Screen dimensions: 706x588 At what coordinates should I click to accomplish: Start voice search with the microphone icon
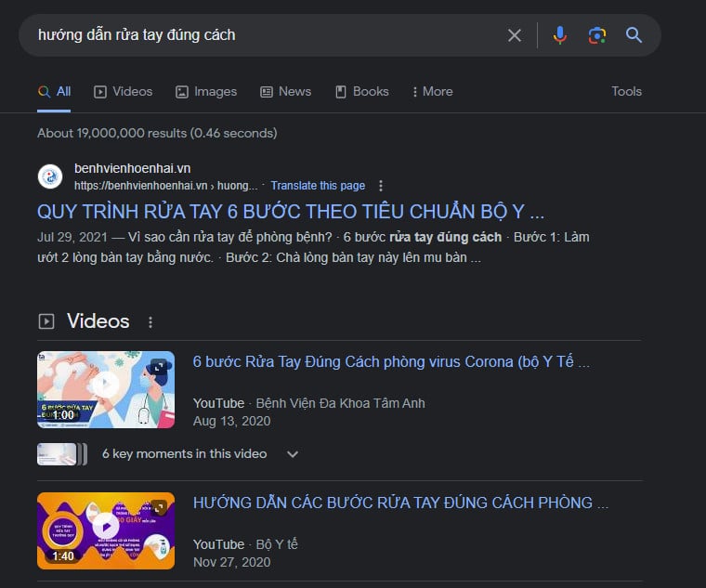click(x=559, y=35)
